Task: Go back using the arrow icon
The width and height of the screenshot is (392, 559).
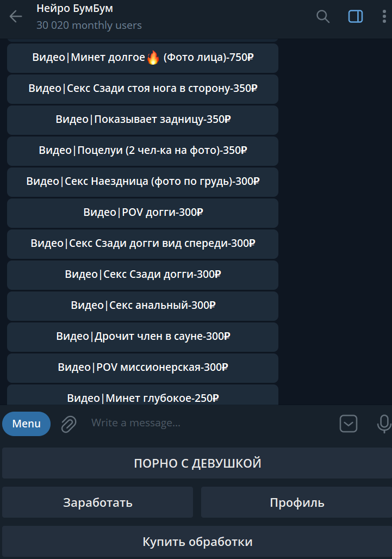Action: coord(16,16)
